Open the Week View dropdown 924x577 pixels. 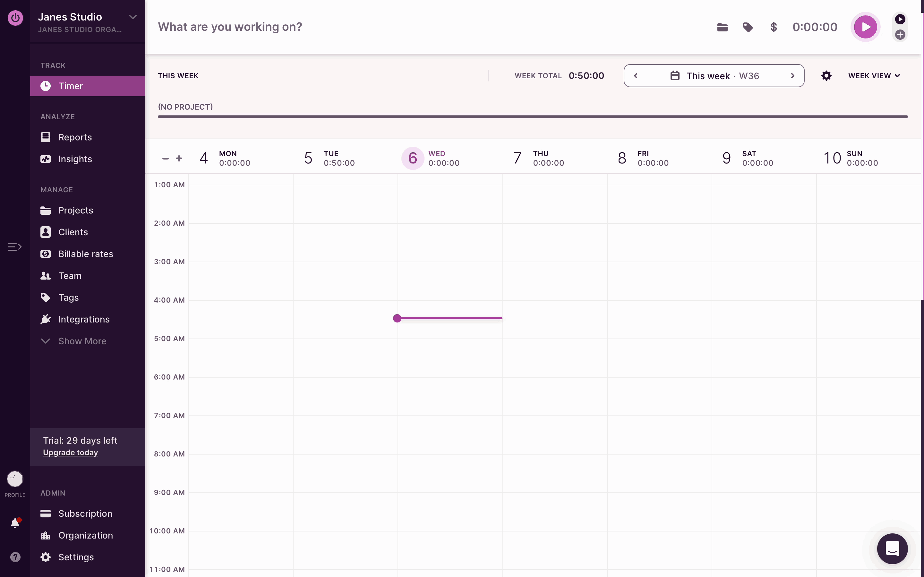click(x=874, y=76)
